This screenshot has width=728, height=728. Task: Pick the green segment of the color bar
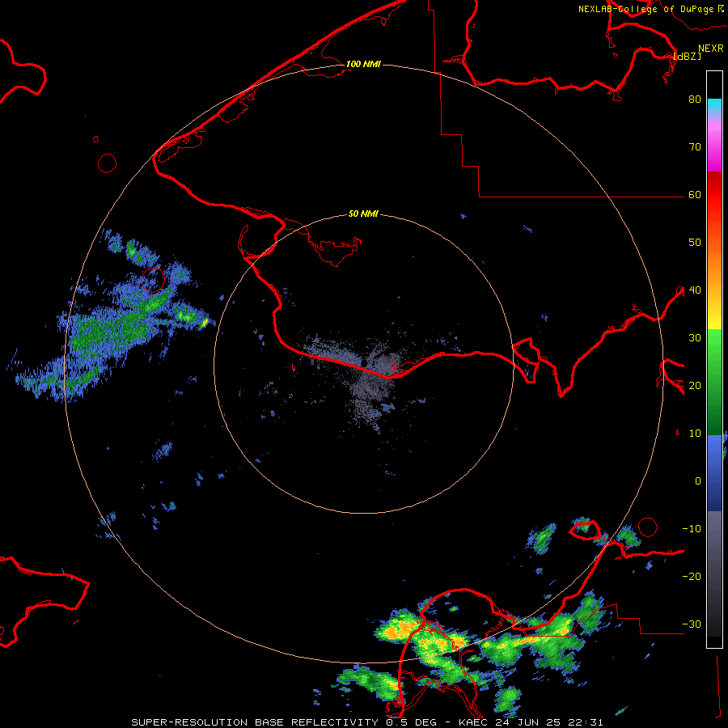(714, 382)
